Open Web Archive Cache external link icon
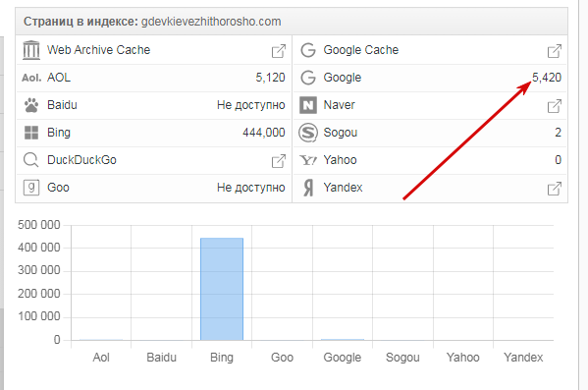 (279, 51)
